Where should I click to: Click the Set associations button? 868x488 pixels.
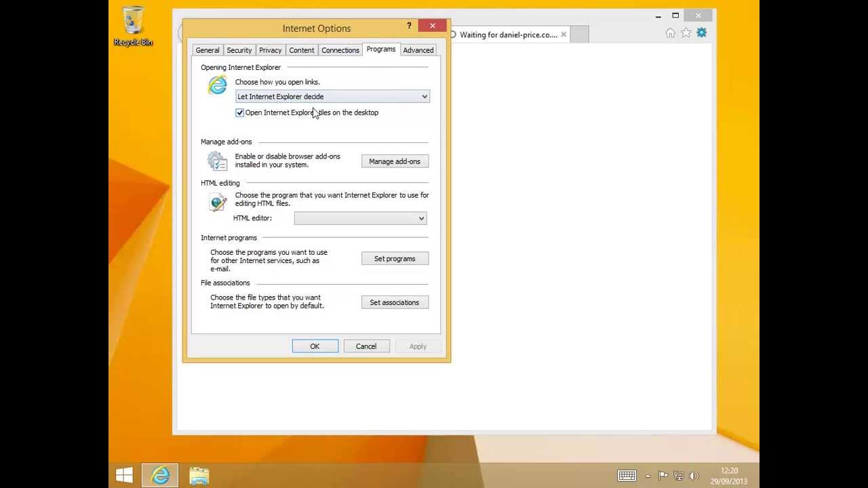pos(395,302)
